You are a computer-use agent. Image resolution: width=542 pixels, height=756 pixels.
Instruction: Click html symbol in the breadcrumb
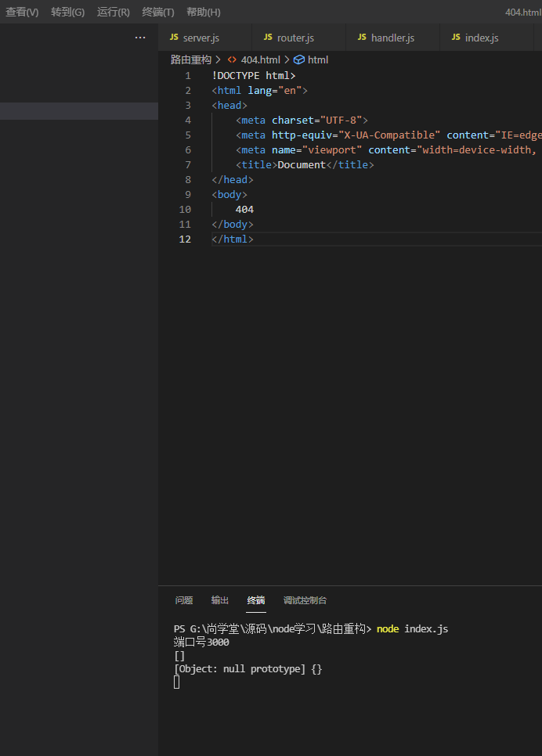pos(317,59)
